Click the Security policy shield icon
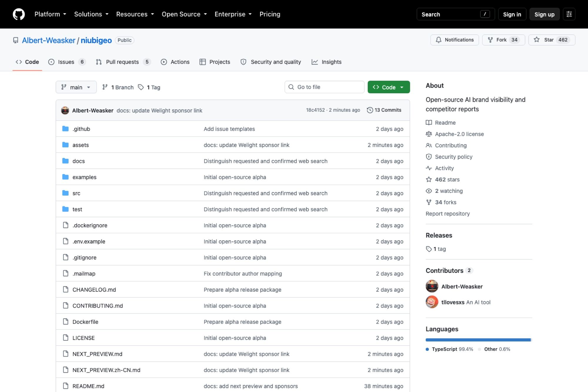 click(429, 157)
